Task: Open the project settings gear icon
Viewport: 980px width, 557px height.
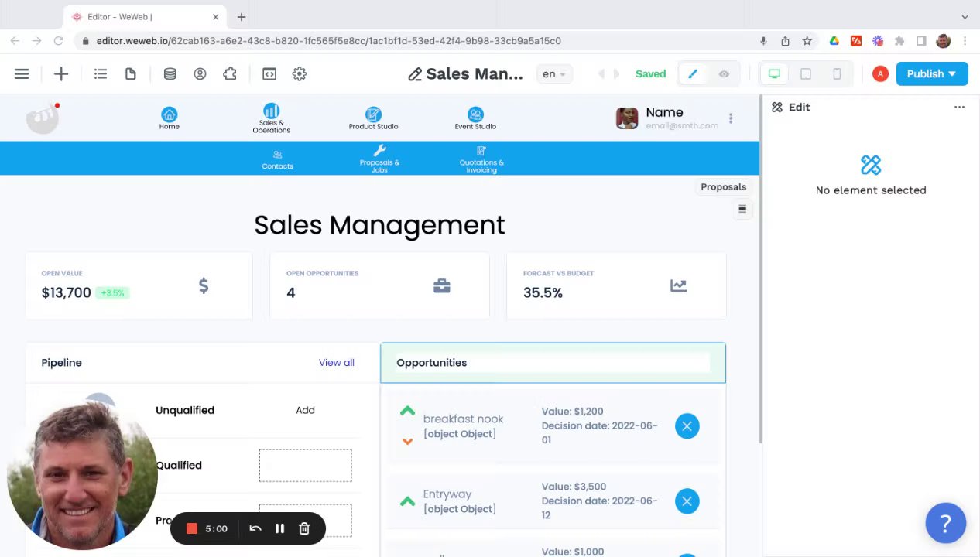Action: coord(300,74)
